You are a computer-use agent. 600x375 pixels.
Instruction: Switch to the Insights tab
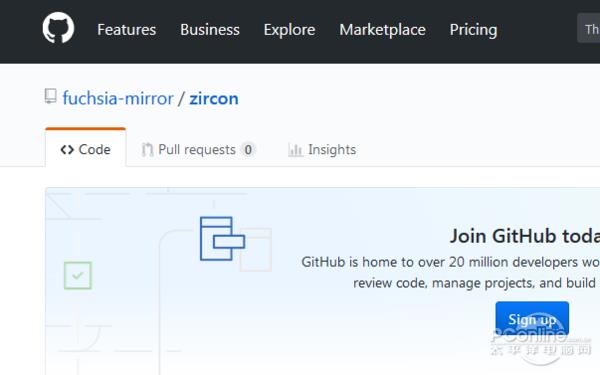[322, 150]
